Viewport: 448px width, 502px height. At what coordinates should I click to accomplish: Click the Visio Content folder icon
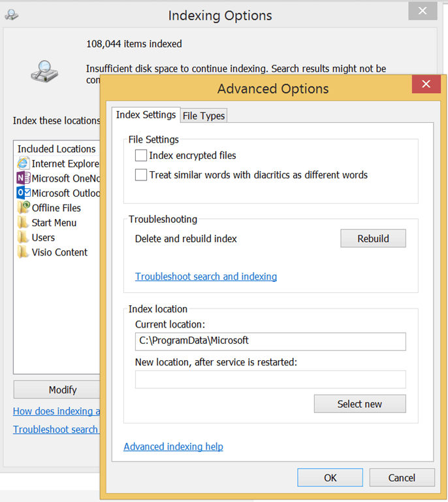24,252
